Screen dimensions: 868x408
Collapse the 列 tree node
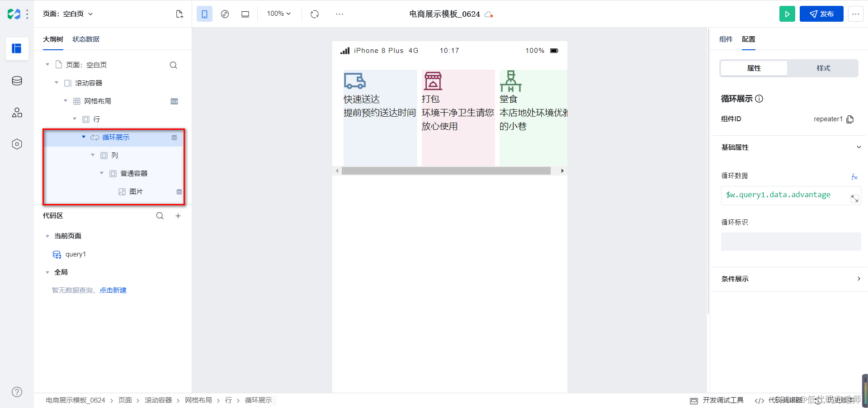click(x=93, y=155)
